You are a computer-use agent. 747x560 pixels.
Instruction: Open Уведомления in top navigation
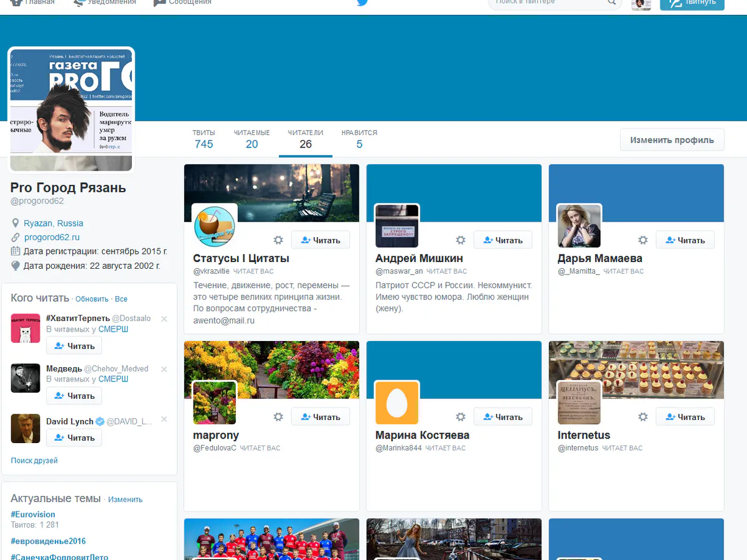click(x=105, y=2)
